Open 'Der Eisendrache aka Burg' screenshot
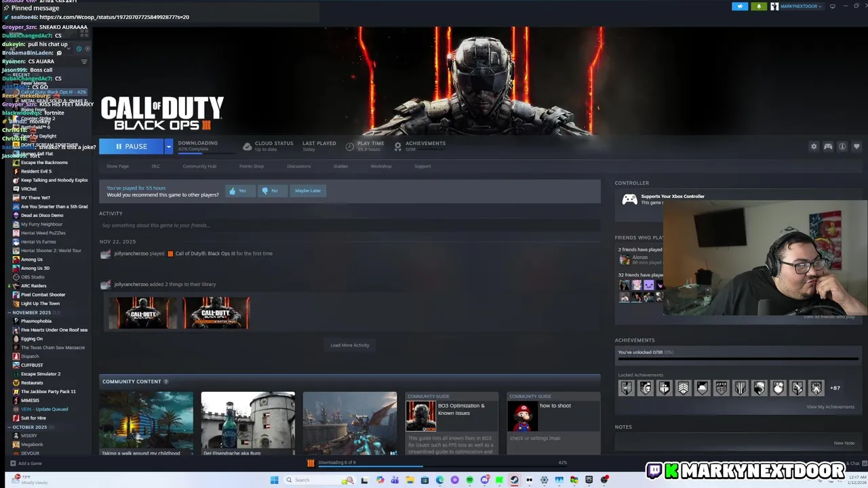Image resolution: width=868 pixels, height=488 pixels. [x=248, y=424]
